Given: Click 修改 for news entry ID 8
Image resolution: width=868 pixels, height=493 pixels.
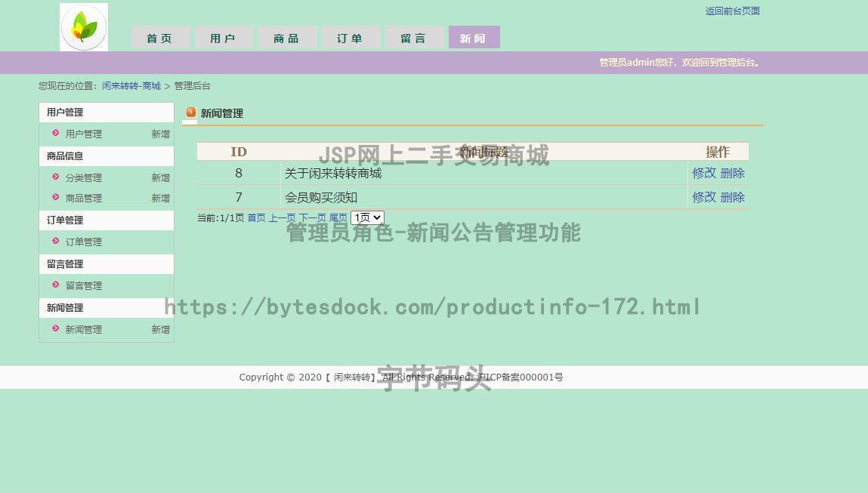Looking at the screenshot, I should click(x=703, y=173).
